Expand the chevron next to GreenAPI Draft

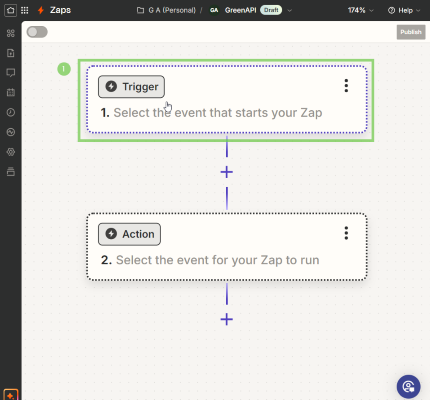point(290,10)
